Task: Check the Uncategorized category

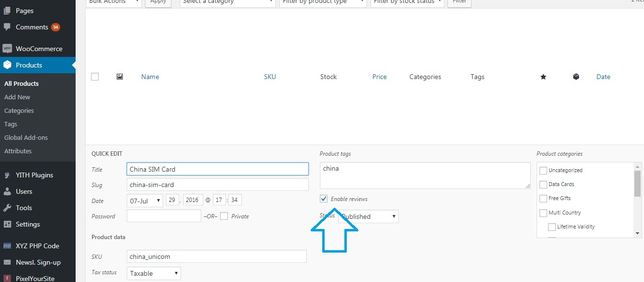Action: click(543, 170)
